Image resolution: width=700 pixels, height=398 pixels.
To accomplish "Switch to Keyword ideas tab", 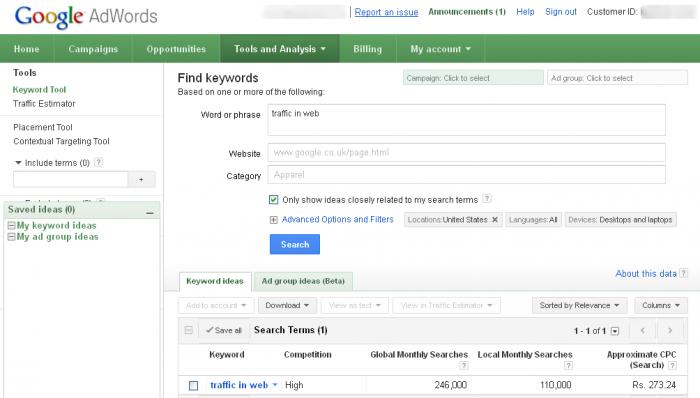I will [215, 281].
